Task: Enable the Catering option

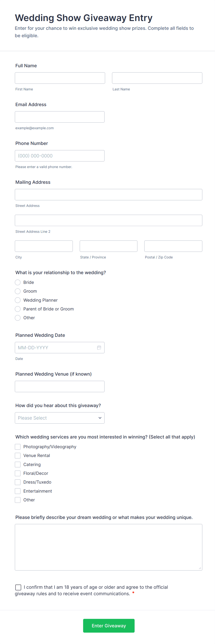Action: tap(18, 464)
